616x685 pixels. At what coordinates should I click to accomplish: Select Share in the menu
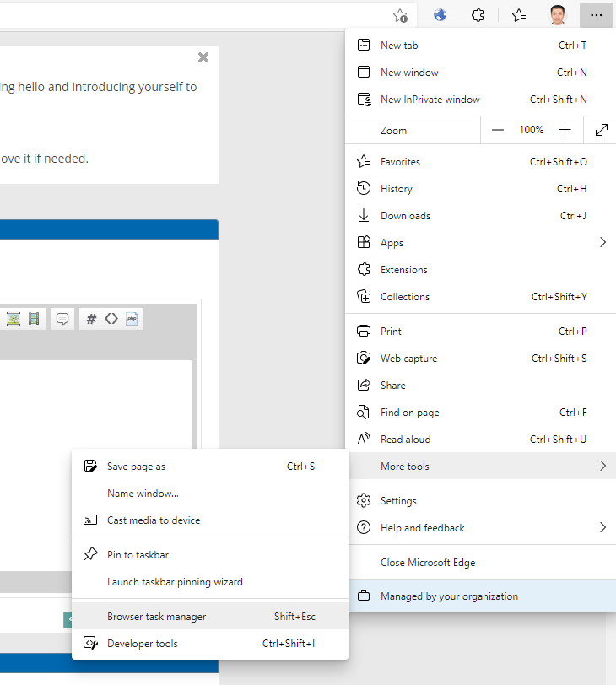point(481,386)
